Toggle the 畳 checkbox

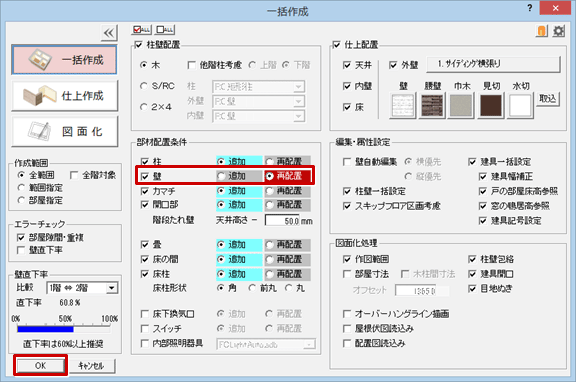click(145, 245)
